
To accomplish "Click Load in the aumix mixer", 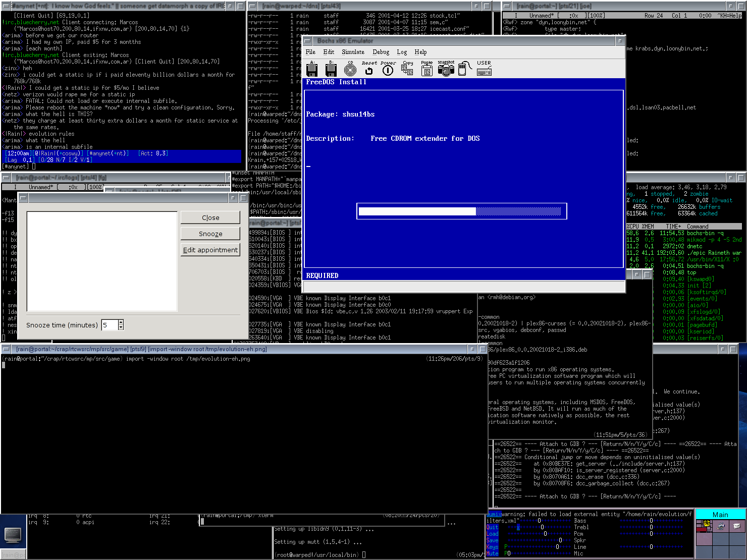I will (x=492, y=534).
